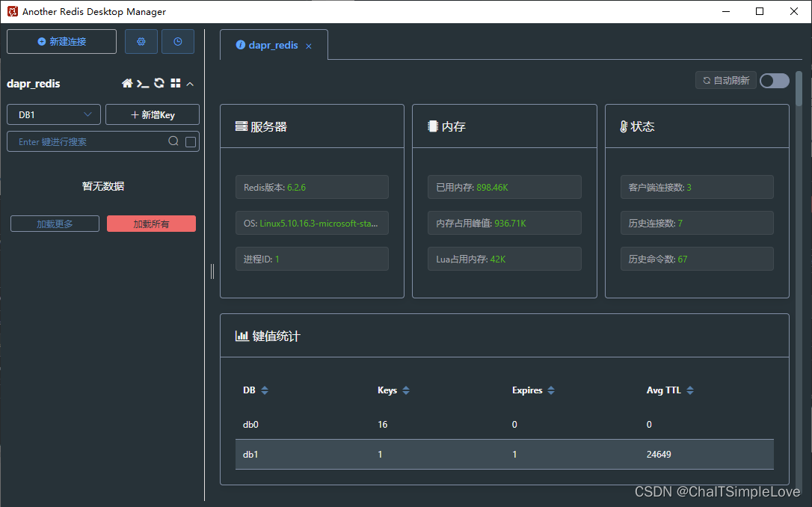This screenshot has width=812, height=507.
Task: Close the dapr_redis tab
Action: pos(309,46)
